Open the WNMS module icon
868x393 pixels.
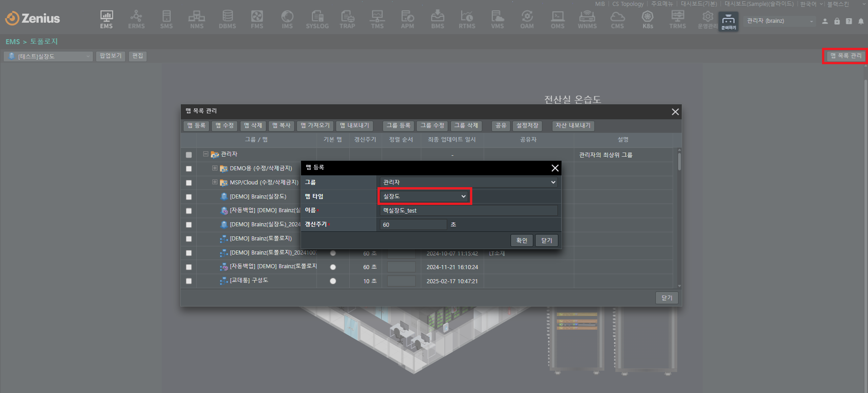pos(587,20)
